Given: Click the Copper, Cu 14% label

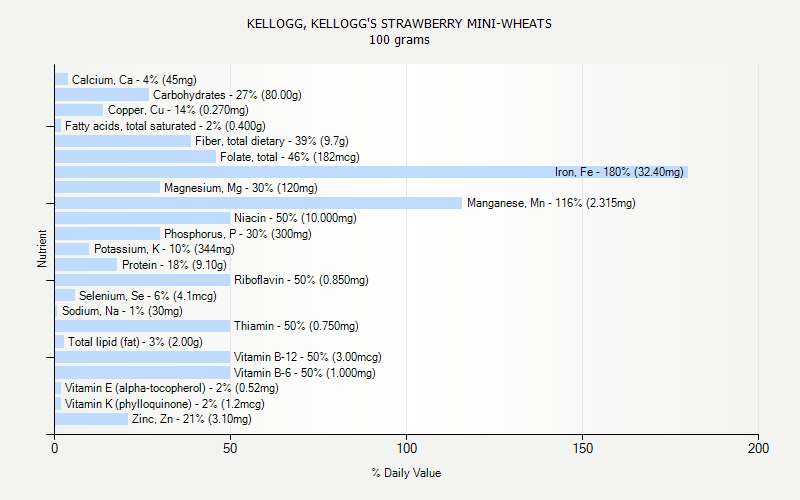Looking at the screenshot, I should click(178, 110).
